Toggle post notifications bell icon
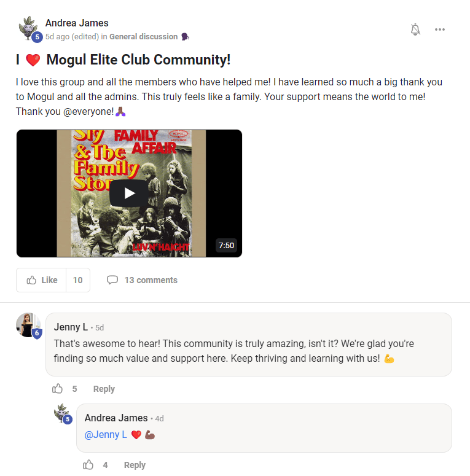This screenshot has width=470, height=476. click(415, 29)
